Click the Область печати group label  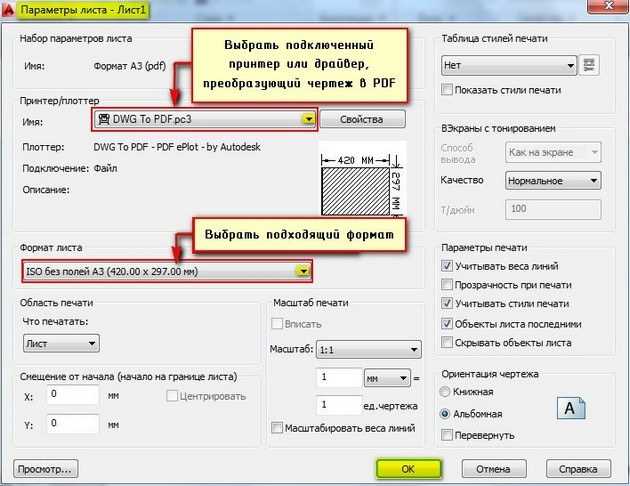[57, 302]
